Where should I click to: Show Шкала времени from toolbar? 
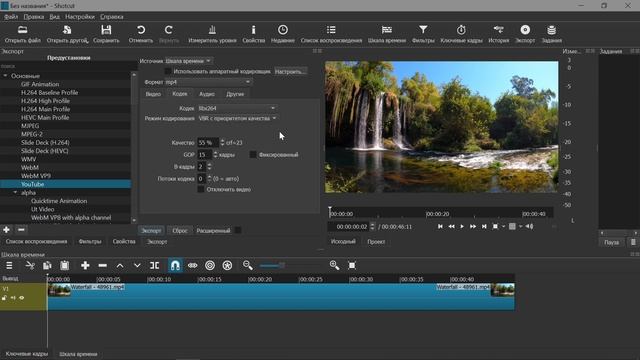click(387, 34)
